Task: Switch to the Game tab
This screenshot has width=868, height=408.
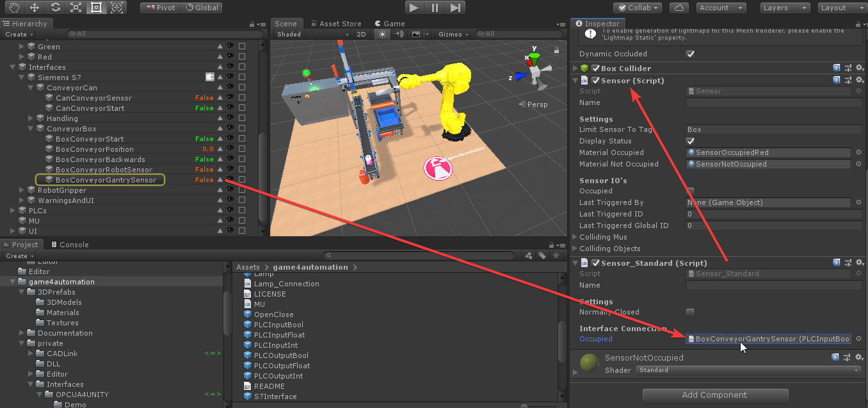Action: 389,24
